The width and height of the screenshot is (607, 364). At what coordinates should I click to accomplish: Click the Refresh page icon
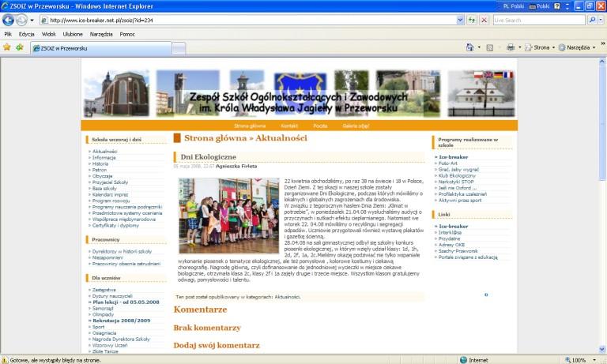pos(472,20)
